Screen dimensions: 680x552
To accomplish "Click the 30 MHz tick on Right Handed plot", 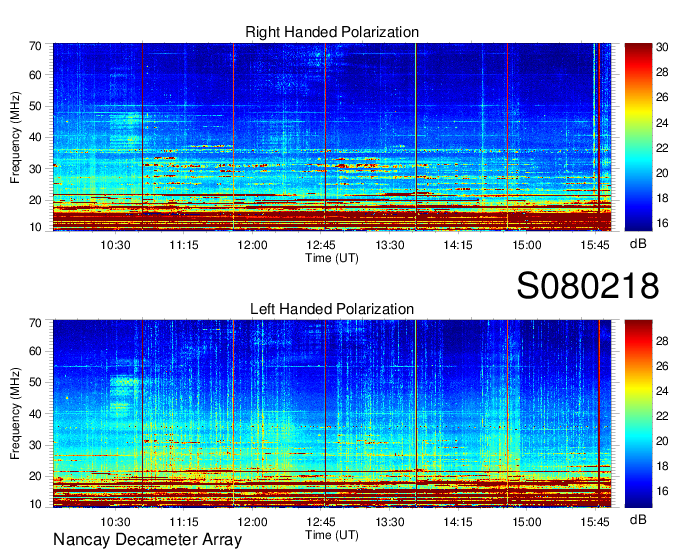I will pyautogui.click(x=35, y=169).
